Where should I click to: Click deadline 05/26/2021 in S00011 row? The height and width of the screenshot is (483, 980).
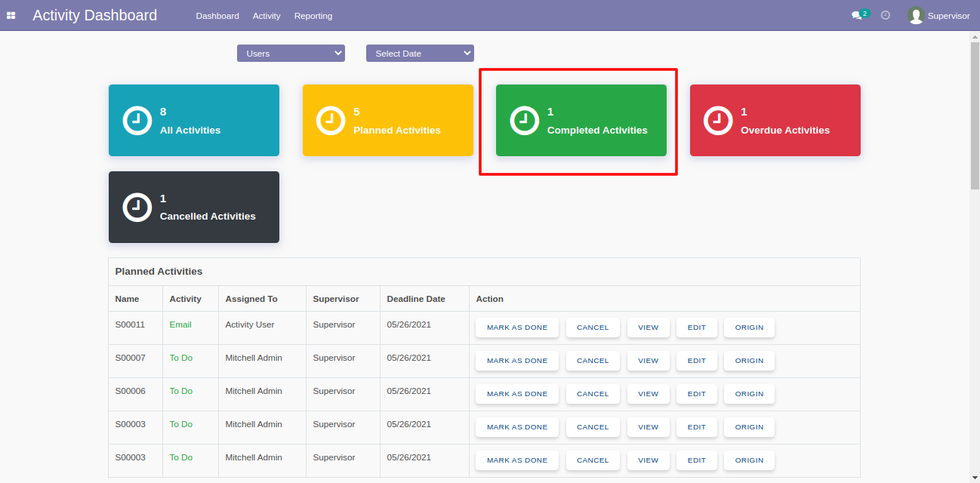tap(409, 325)
